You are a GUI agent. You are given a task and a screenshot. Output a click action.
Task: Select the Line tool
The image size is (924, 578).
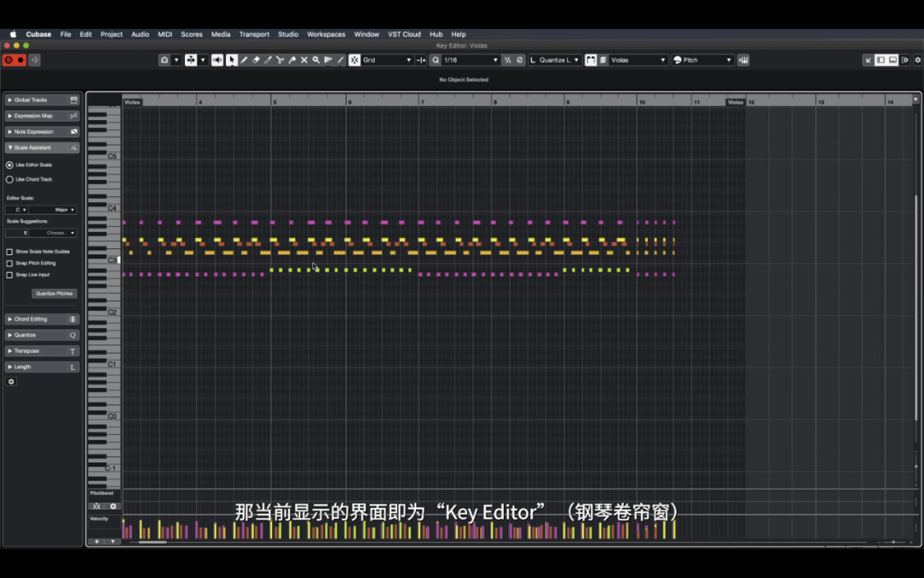[x=341, y=60]
